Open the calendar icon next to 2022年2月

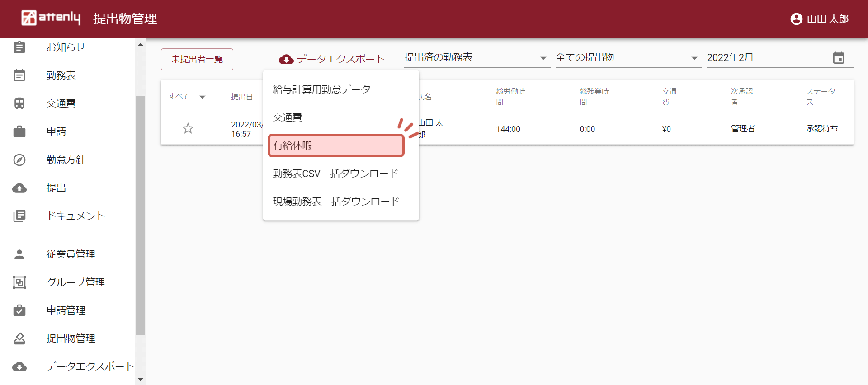(838, 58)
